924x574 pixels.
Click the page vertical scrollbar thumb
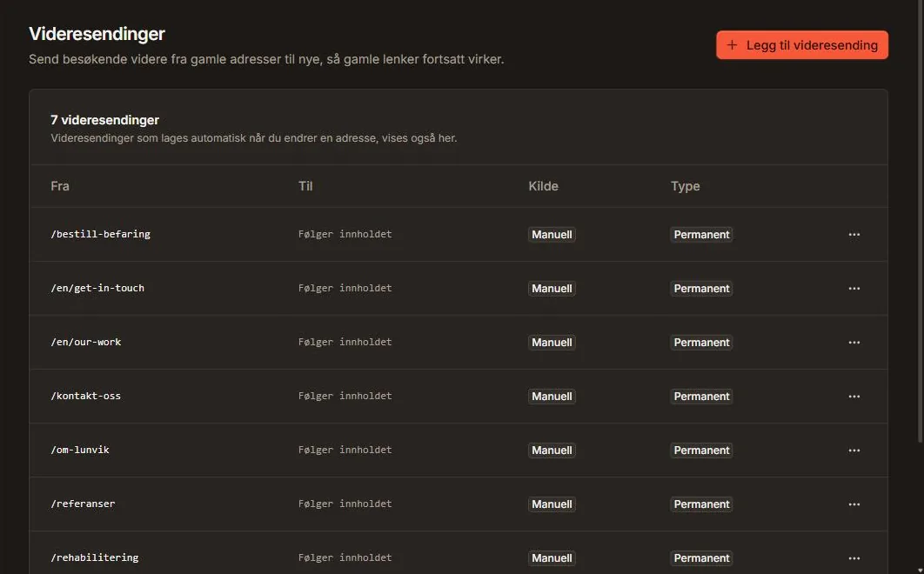coord(921,221)
